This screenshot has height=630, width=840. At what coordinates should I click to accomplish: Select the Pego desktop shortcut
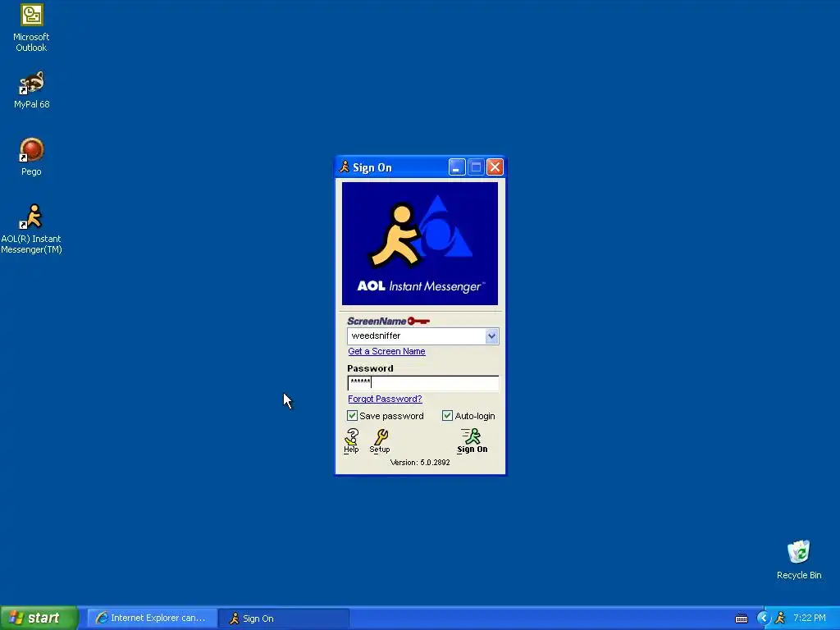pos(31,157)
